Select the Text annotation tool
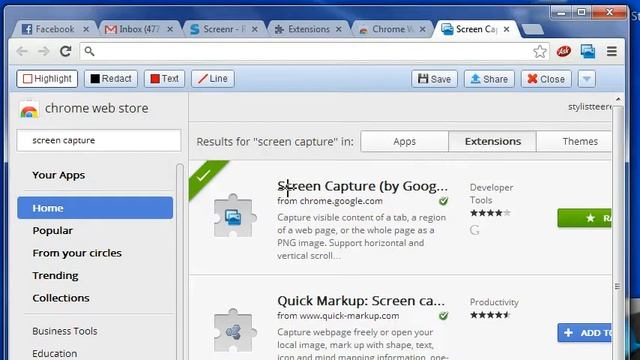The width and height of the screenshot is (640, 360). point(164,79)
